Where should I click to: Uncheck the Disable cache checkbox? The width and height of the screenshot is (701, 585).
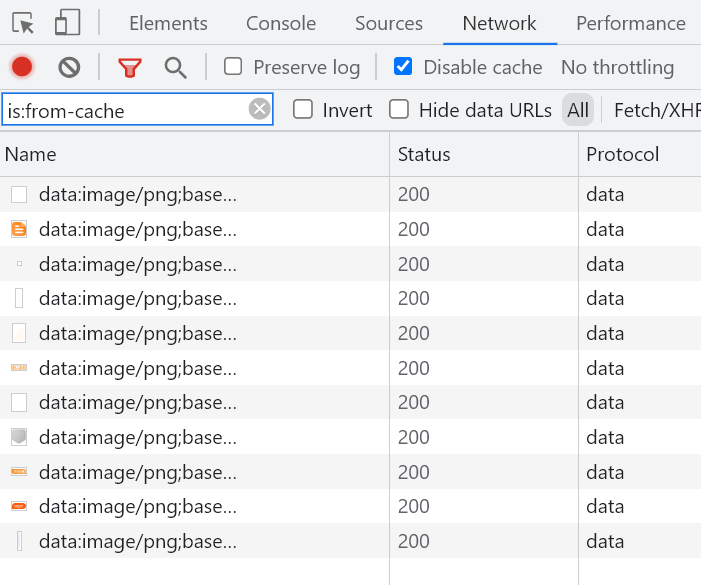[403, 67]
